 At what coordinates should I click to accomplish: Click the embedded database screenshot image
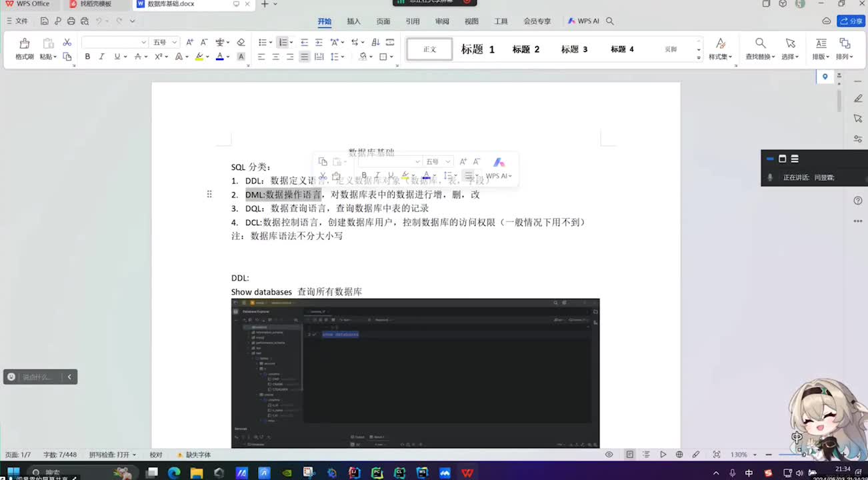click(x=415, y=373)
